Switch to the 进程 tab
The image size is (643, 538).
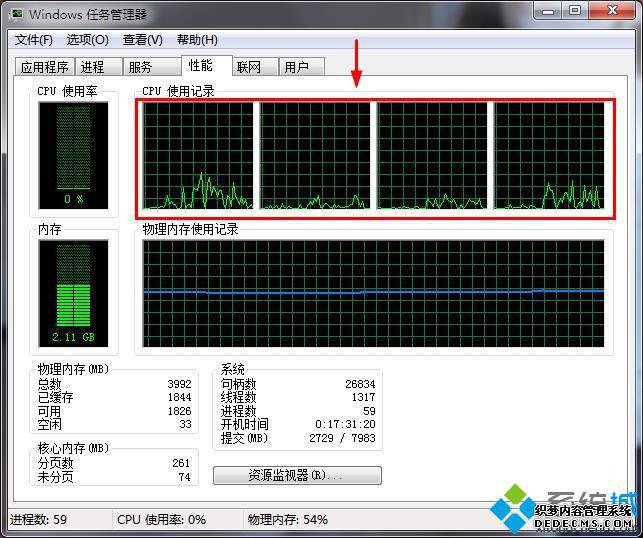(99, 66)
